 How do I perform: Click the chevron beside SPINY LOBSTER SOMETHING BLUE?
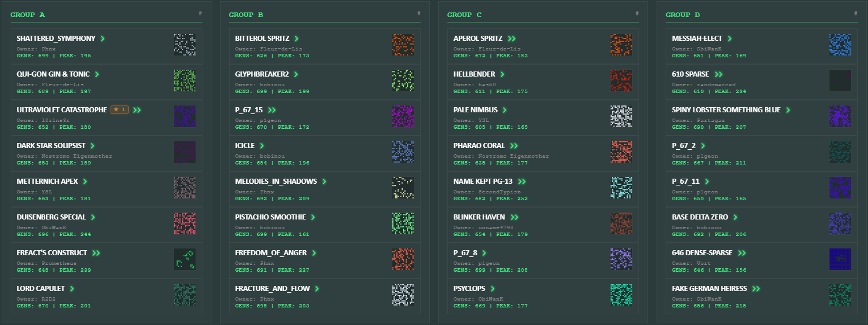pyautogui.click(x=787, y=110)
